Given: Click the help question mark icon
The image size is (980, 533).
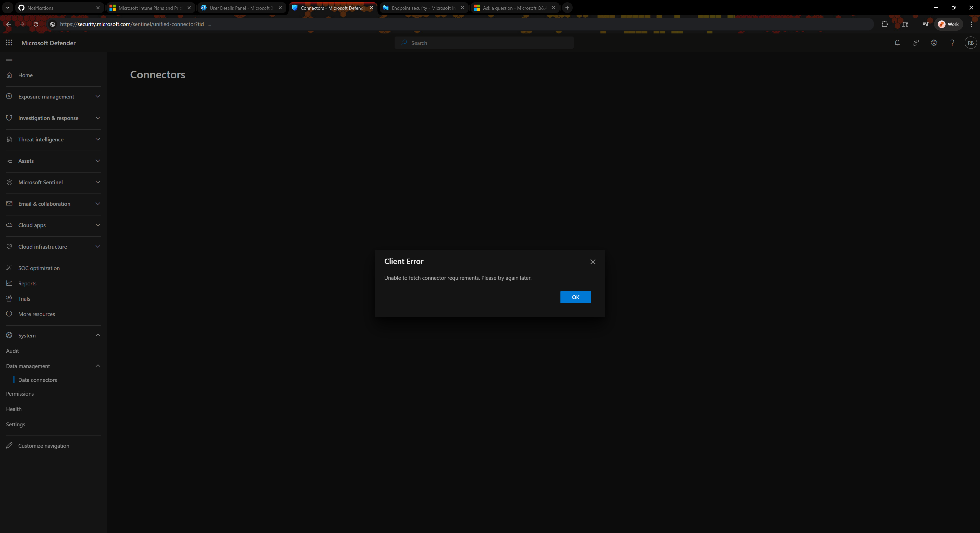Looking at the screenshot, I should point(952,43).
